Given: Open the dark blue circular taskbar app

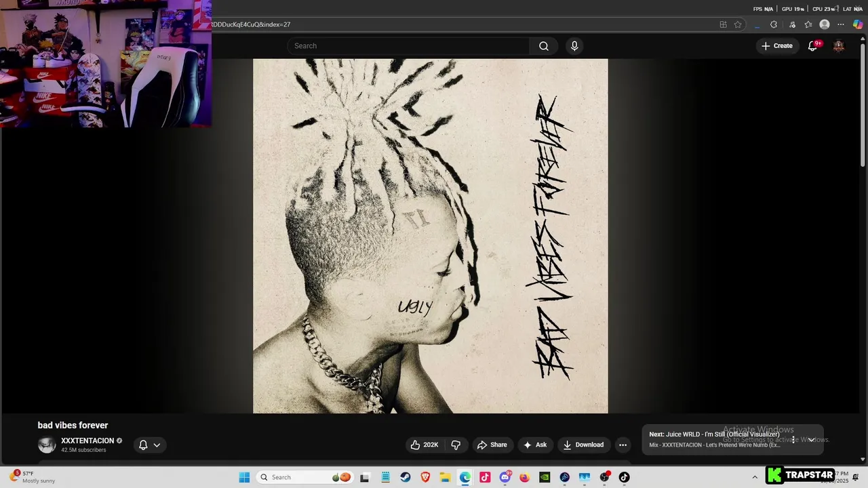Looking at the screenshot, I should [564, 477].
